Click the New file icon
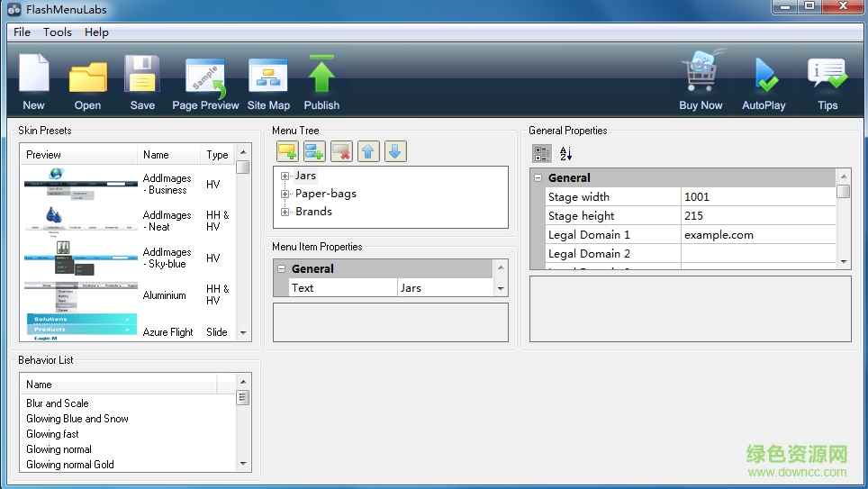 pos(34,76)
